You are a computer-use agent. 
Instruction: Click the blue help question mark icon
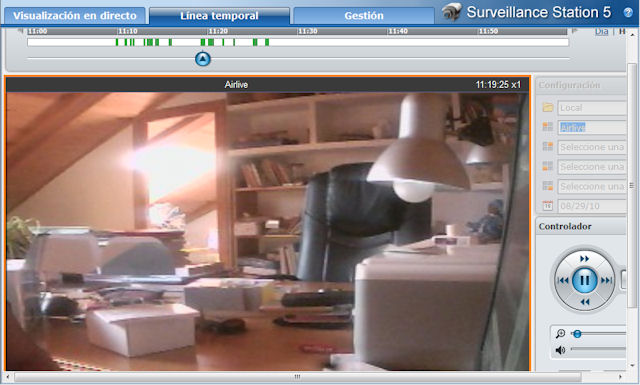coord(628,12)
